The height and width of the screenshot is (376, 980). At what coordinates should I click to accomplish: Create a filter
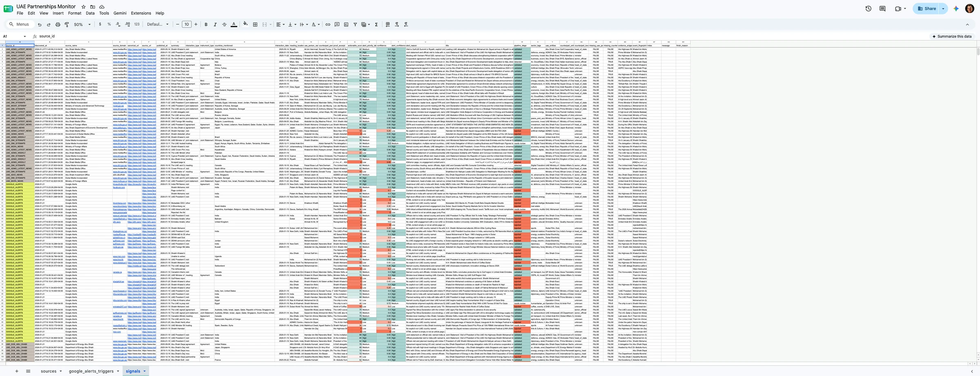355,25
